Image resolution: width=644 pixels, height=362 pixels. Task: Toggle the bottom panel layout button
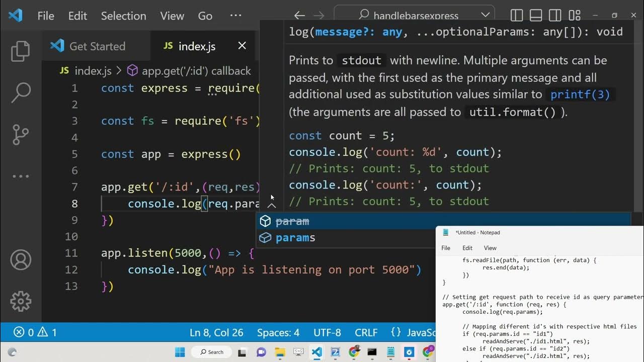point(536,16)
